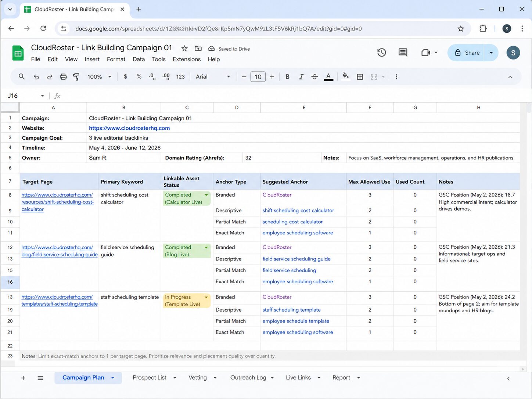Open the text color picker
This screenshot has height=399, width=532.
[x=328, y=77]
